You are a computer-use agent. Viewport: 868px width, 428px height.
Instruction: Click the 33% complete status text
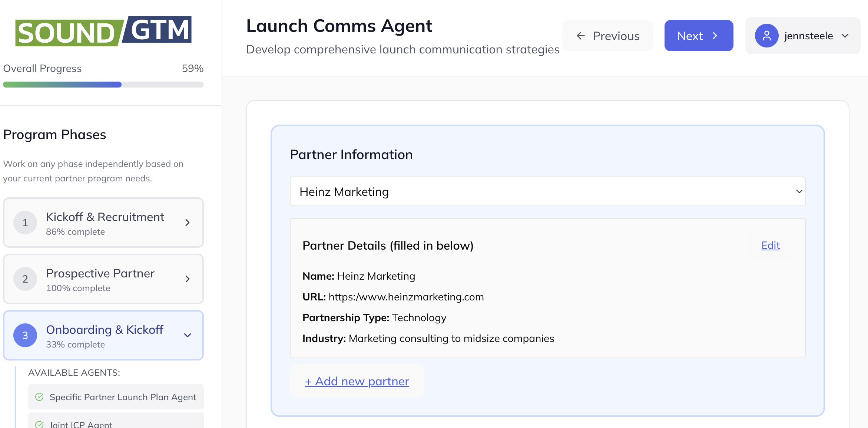[75, 345]
